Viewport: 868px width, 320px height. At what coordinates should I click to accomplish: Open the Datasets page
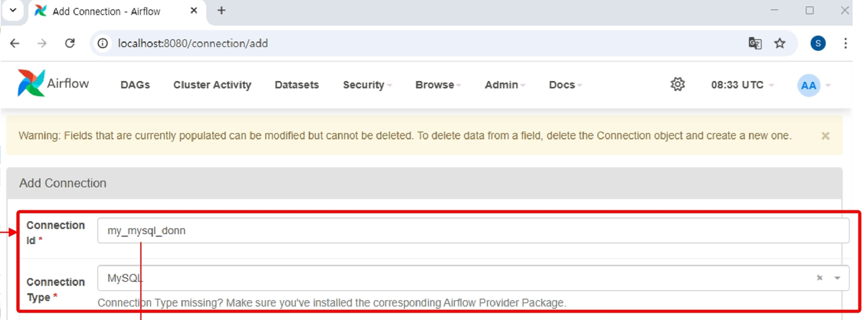297,85
